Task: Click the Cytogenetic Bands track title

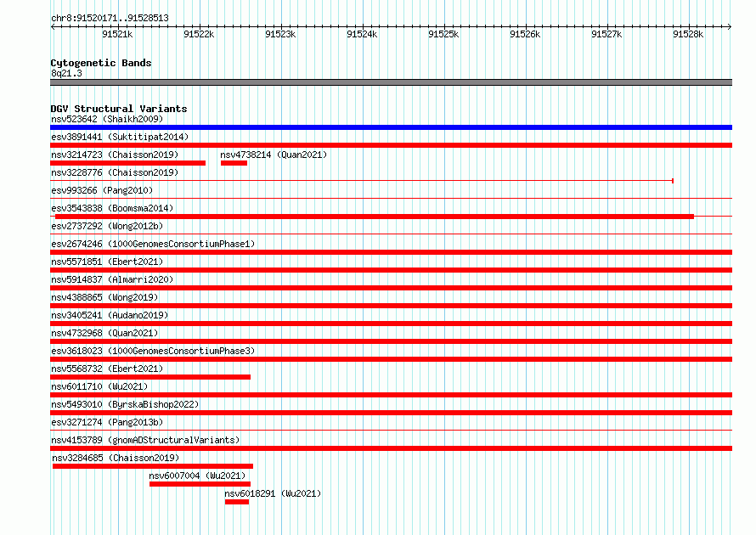Action: pos(101,63)
